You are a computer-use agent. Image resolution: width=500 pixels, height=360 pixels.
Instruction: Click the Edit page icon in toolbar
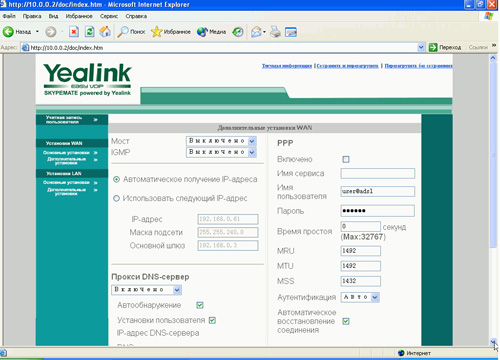coord(291,32)
